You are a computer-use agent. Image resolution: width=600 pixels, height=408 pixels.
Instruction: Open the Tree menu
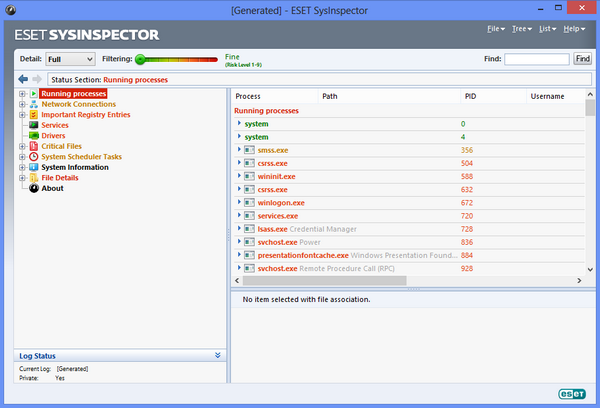(x=522, y=29)
